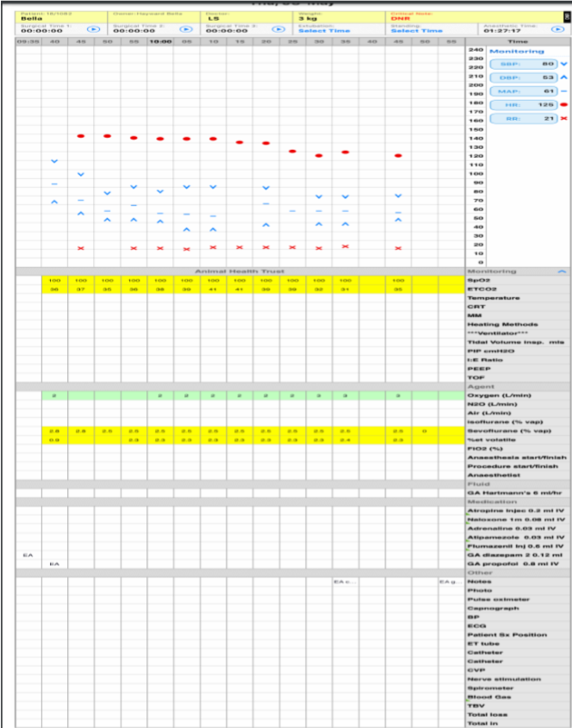Click the Oxygen (L/min) agent row
Screen dimensions: 572x728
(501, 395)
